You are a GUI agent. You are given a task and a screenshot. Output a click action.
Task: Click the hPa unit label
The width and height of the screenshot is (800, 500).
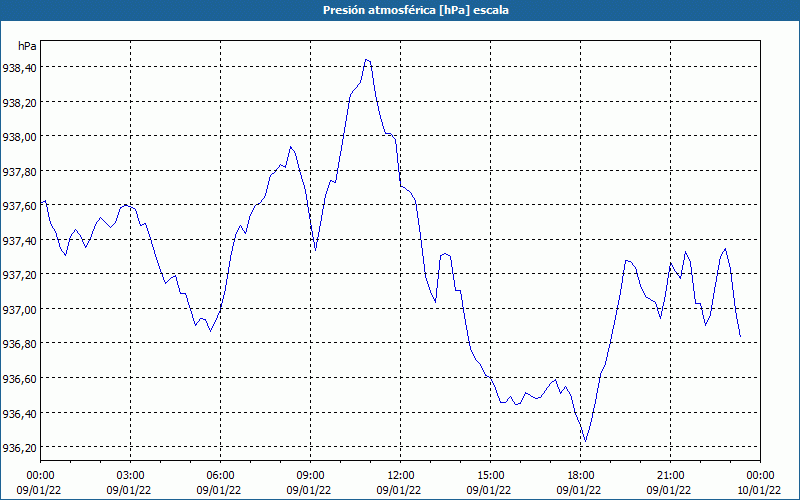[27, 46]
